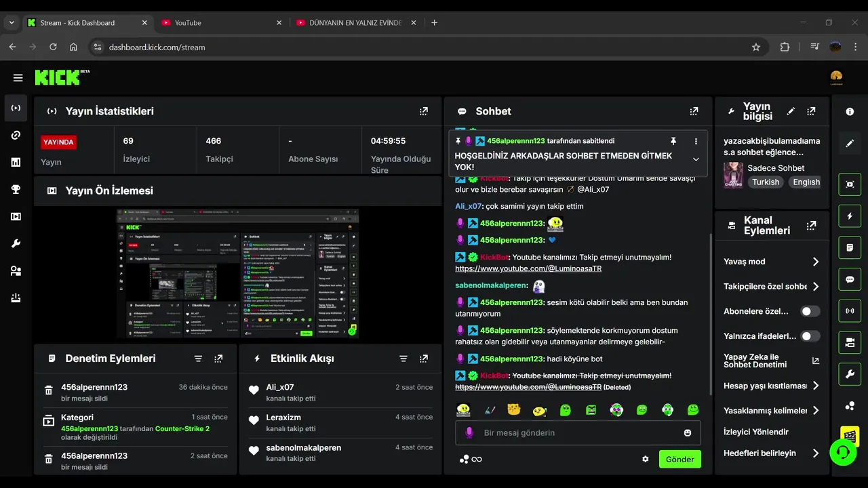The width and height of the screenshot is (868, 488).
Task: Pop out the Sohbet chat panel
Action: coord(694,111)
